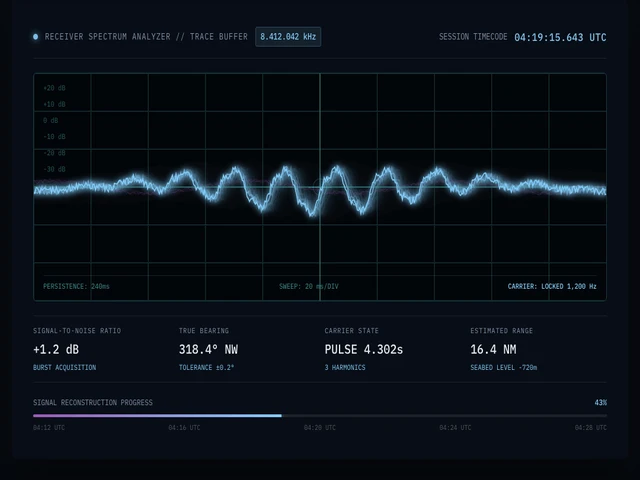Click the 43% progress percentage
This screenshot has height=480, width=640.
coord(601,402)
